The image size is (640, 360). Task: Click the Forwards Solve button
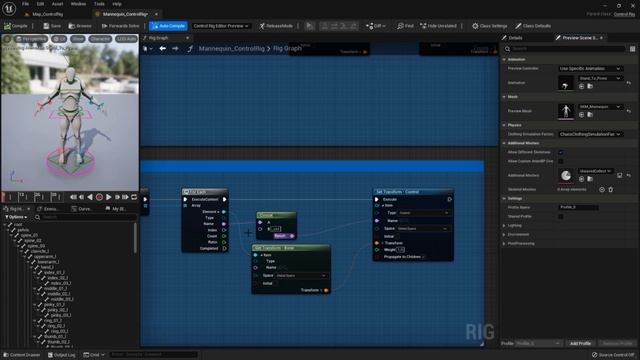120,26
